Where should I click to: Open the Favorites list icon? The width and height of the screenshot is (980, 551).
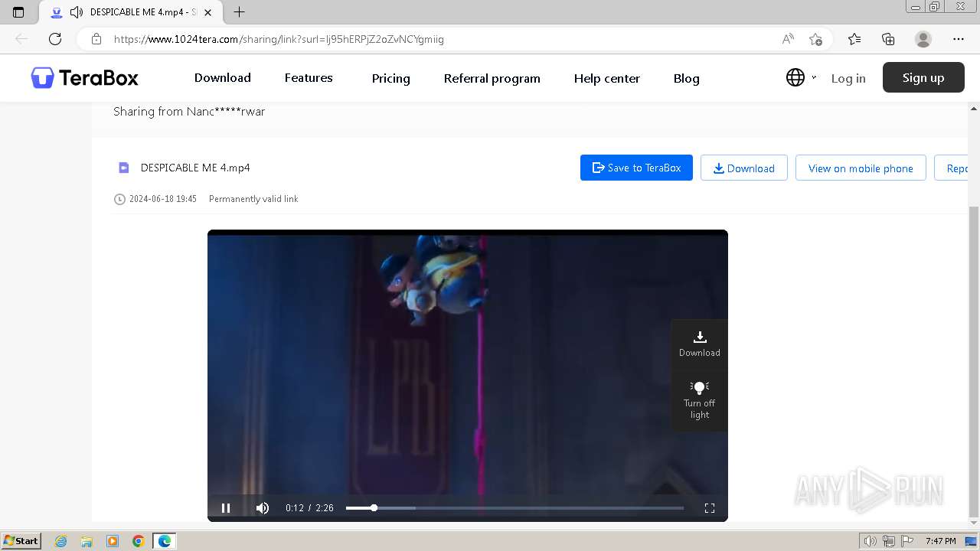(854, 39)
